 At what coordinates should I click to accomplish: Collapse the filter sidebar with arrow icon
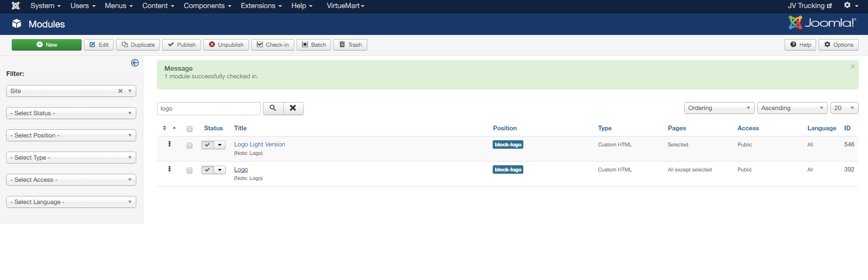point(135,63)
